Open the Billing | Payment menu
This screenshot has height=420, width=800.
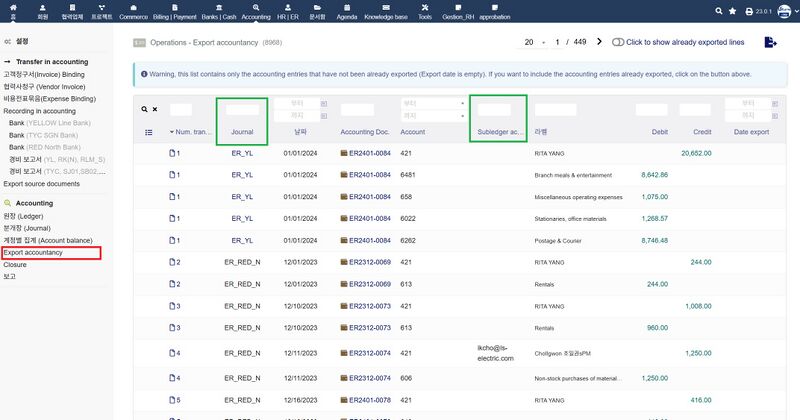pos(174,11)
